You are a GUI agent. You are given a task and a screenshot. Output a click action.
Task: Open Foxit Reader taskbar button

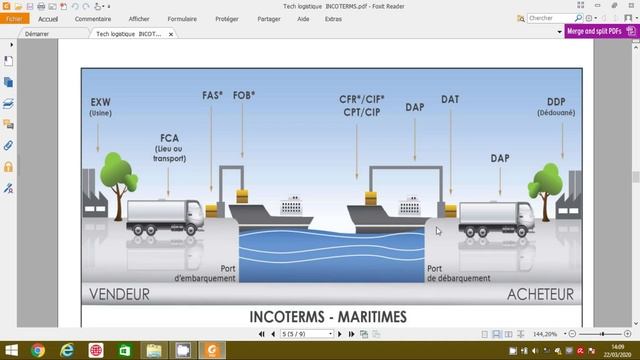pyautogui.click(x=212, y=351)
